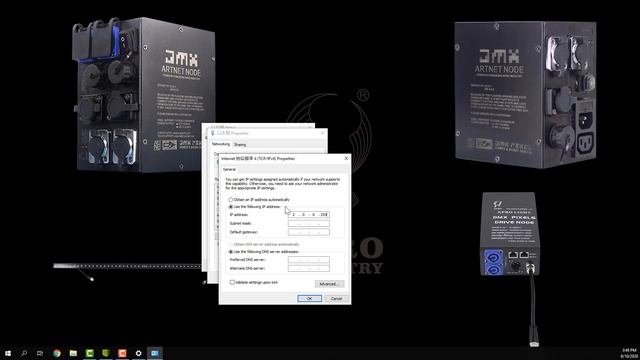Close the IPv4 Properties dialog
The width and height of the screenshot is (640, 360).
pos(346,158)
